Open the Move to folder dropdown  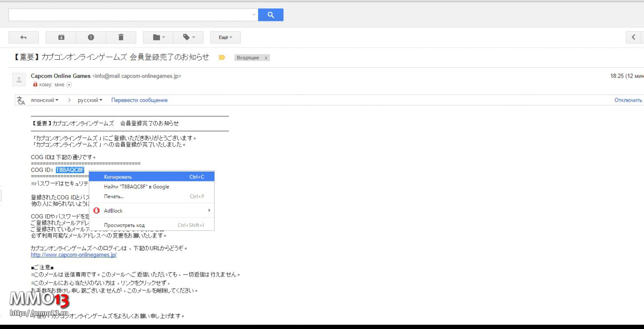tap(158, 37)
